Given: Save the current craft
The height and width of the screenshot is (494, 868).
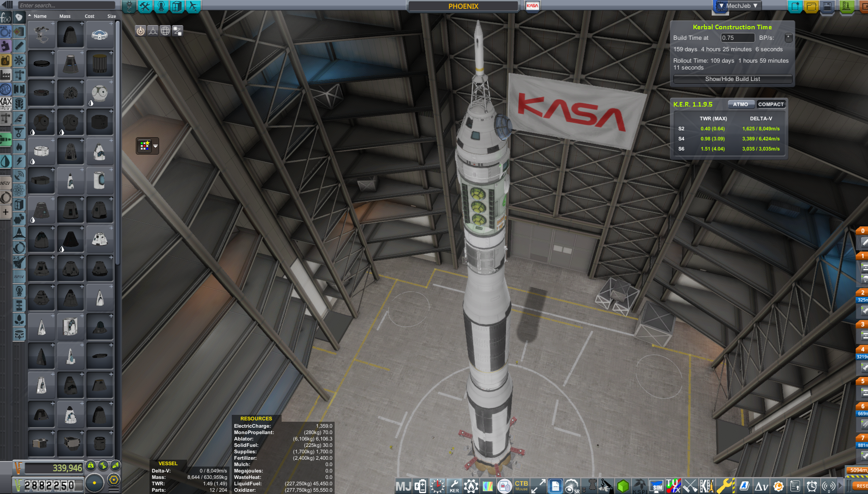Looking at the screenshot, I should coord(828,6).
